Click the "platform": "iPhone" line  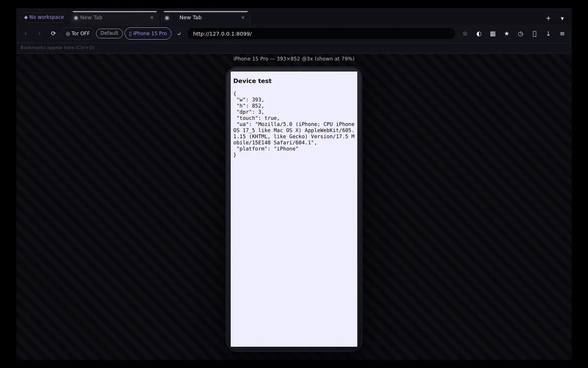(x=267, y=149)
